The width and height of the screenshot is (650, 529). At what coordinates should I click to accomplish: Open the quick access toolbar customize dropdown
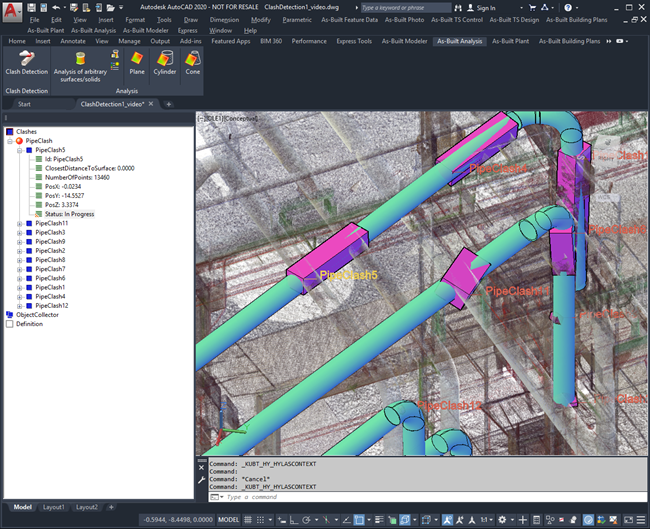click(121, 7)
